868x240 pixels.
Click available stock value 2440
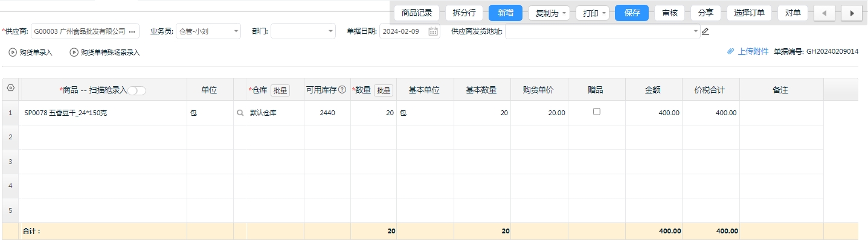[x=327, y=113]
